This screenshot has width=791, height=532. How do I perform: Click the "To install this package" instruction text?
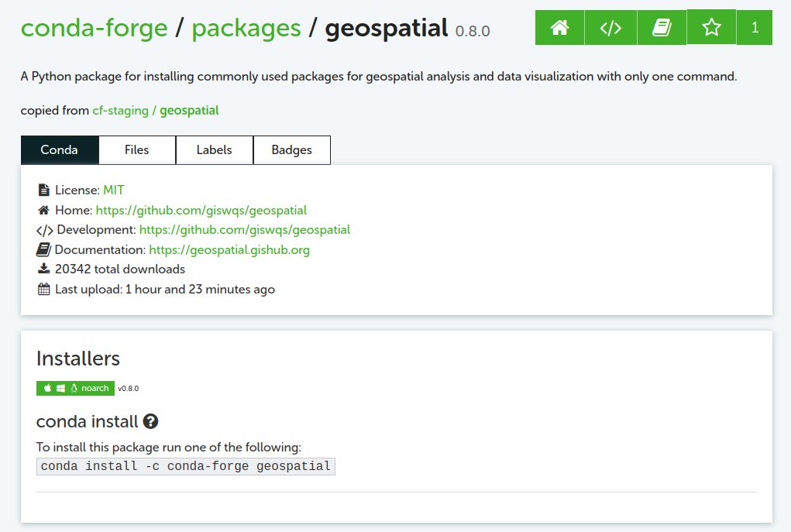click(168, 448)
